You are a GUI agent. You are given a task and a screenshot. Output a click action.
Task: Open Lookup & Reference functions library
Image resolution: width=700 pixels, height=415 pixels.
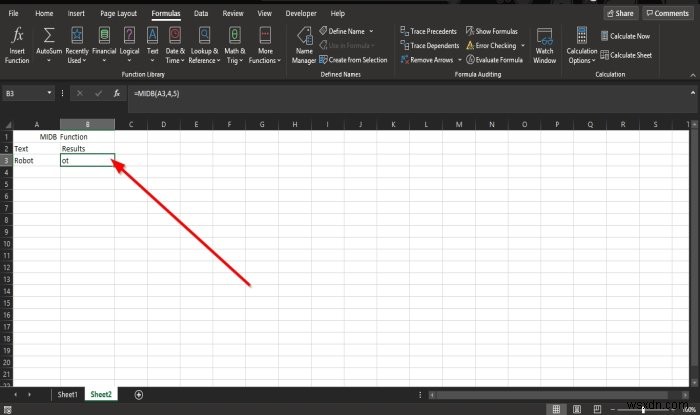tap(204, 45)
